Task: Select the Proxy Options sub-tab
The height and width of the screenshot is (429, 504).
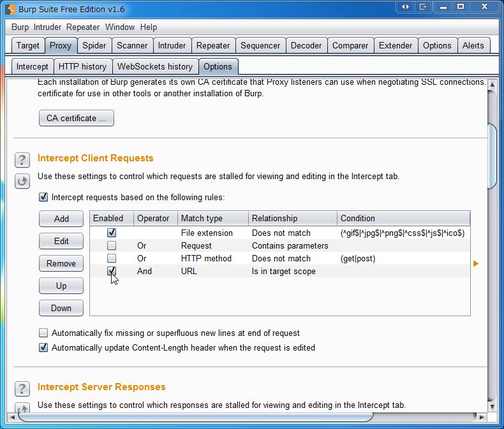Action: (x=218, y=66)
